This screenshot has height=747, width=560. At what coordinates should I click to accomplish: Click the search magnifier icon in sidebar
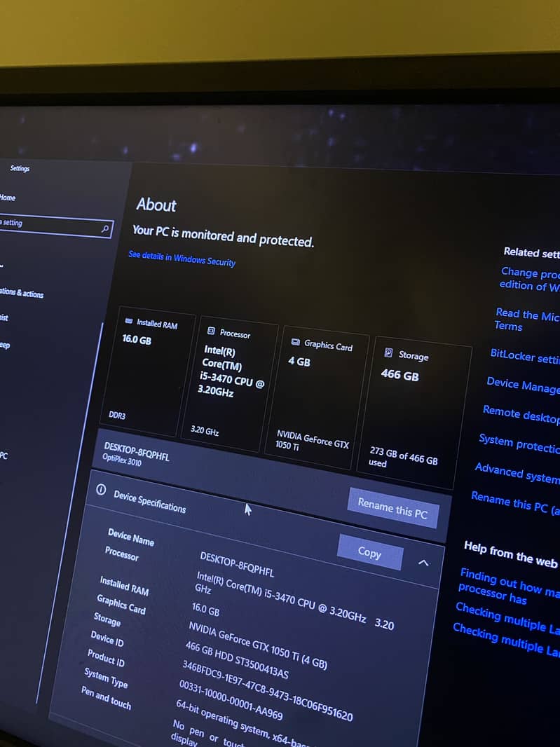(x=105, y=229)
